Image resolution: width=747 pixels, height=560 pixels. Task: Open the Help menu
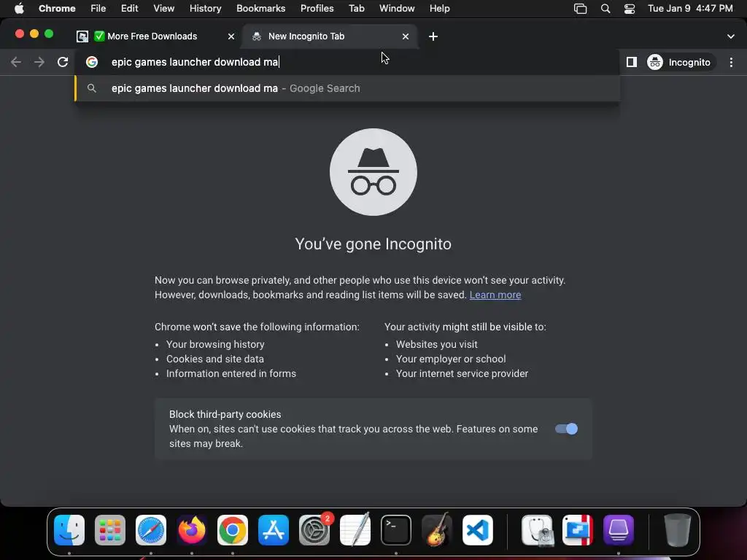pyautogui.click(x=439, y=8)
